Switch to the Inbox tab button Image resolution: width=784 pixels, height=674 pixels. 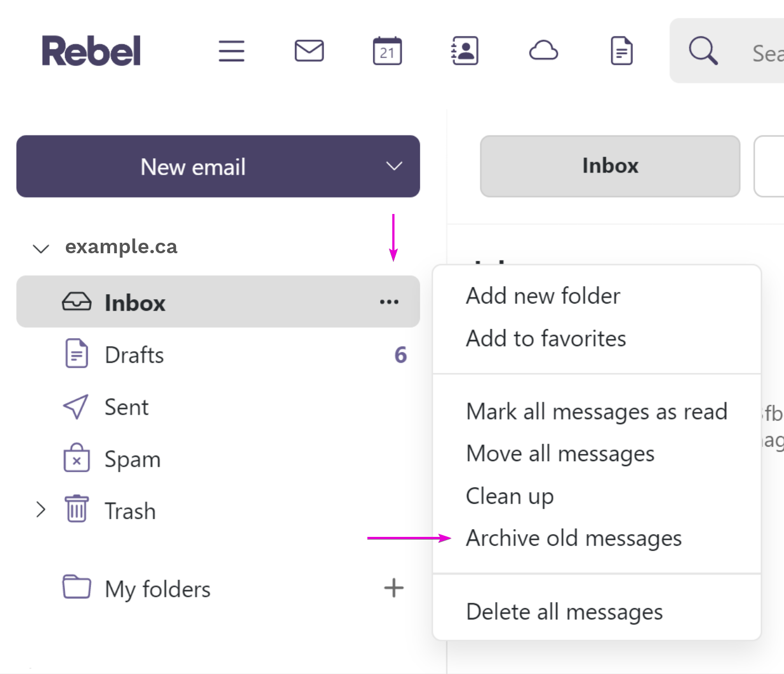pyautogui.click(x=610, y=166)
